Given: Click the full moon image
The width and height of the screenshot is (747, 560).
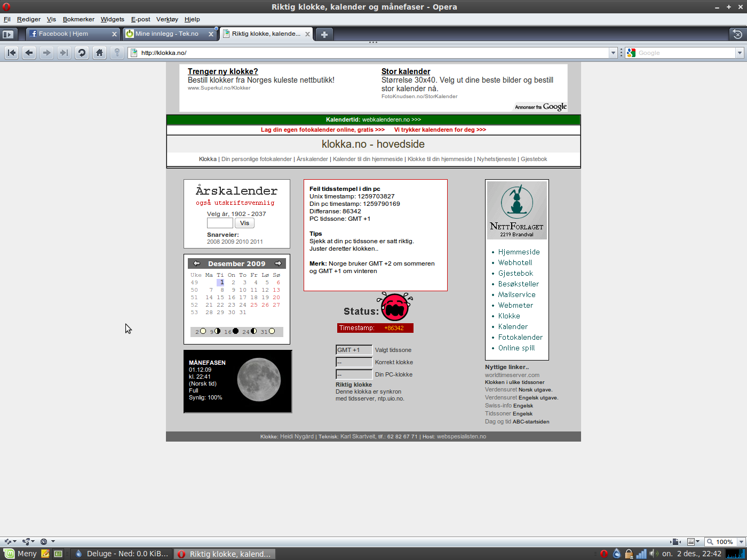Looking at the screenshot, I should [x=259, y=380].
